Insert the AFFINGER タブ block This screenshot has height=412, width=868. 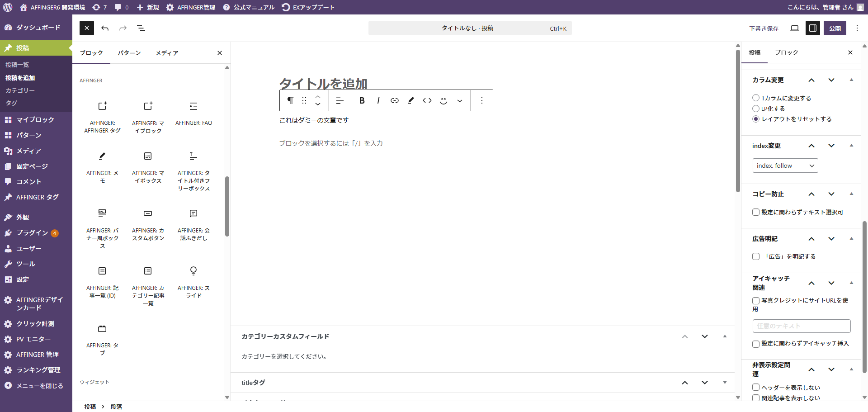tap(103, 340)
